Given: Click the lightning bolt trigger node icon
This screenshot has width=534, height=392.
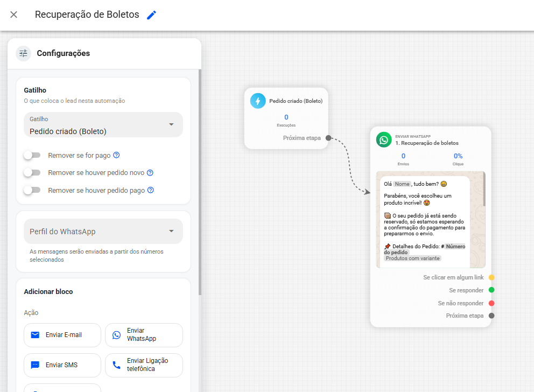Looking at the screenshot, I should pyautogui.click(x=258, y=101).
